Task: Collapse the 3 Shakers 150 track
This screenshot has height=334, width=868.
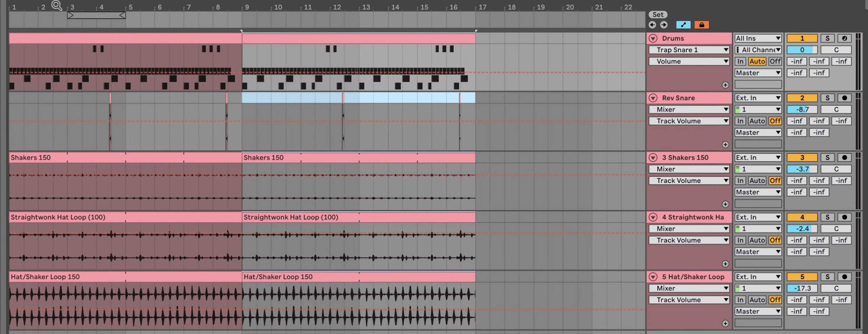Action: 653,157
